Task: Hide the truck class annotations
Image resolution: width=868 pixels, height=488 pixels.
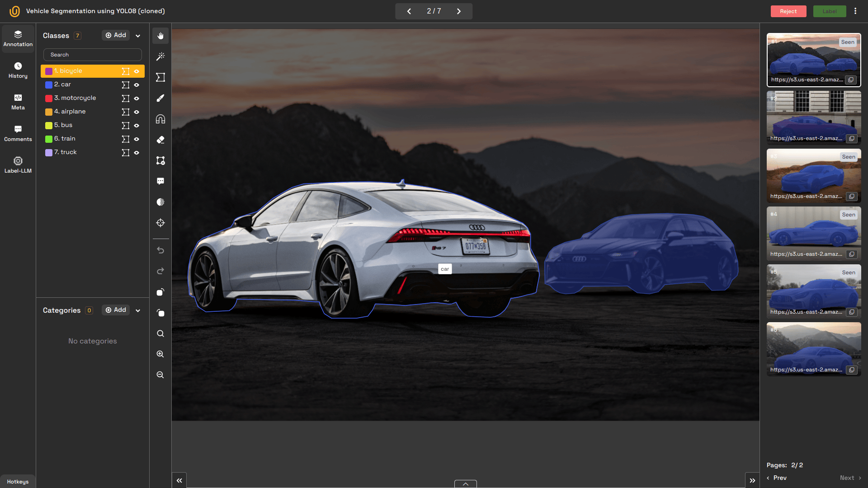Action: pyautogui.click(x=137, y=153)
